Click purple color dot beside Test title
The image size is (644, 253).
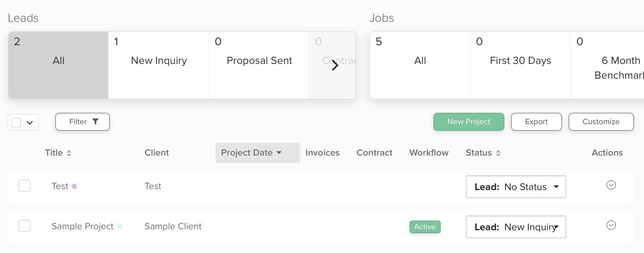coord(74,186)
